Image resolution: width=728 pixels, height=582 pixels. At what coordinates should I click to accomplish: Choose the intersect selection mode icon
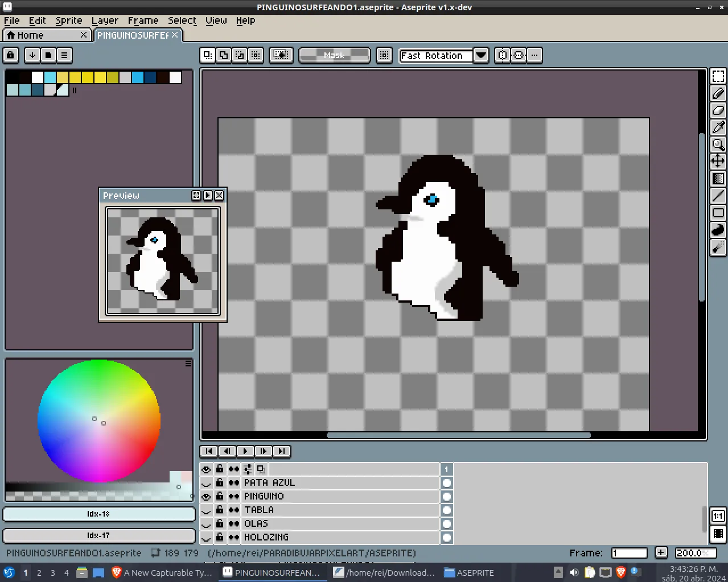(x=256, y=55)
